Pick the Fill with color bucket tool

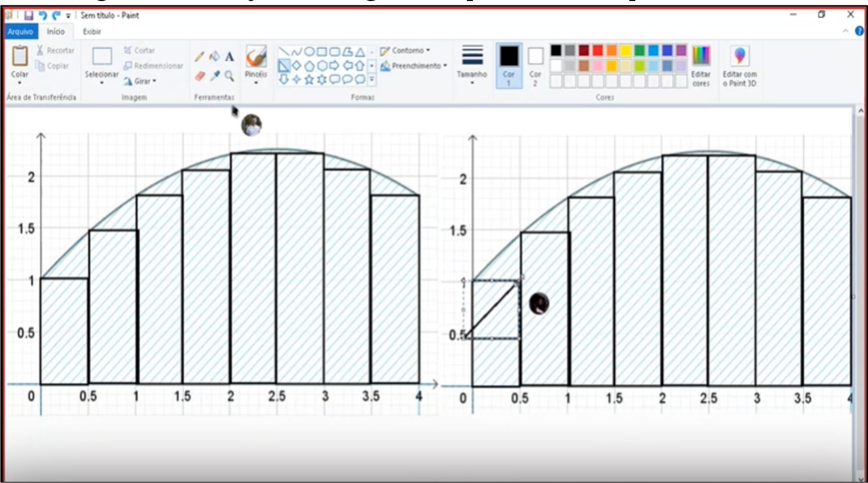[x=215, y=56]
